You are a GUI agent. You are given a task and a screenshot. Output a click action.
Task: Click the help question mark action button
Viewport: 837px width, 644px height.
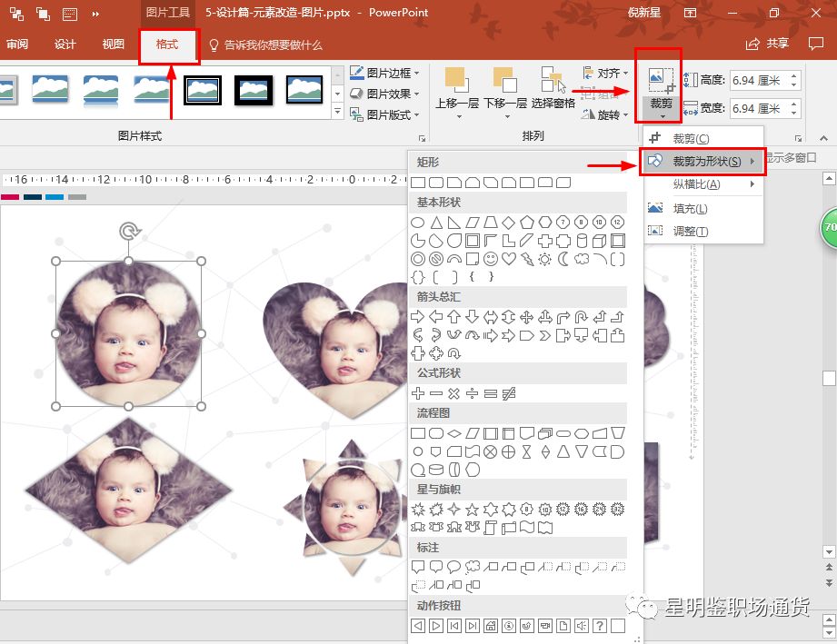599,626
